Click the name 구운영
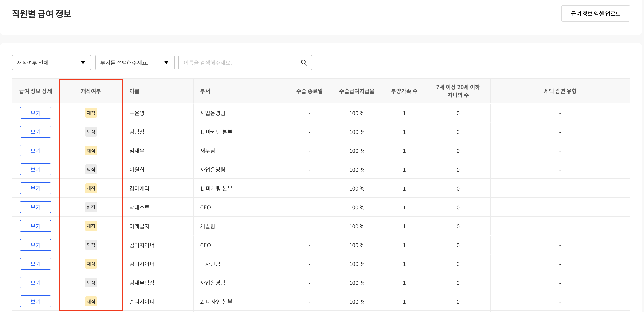The height and width of the screenshot is (312, 644). pos(137,113)
